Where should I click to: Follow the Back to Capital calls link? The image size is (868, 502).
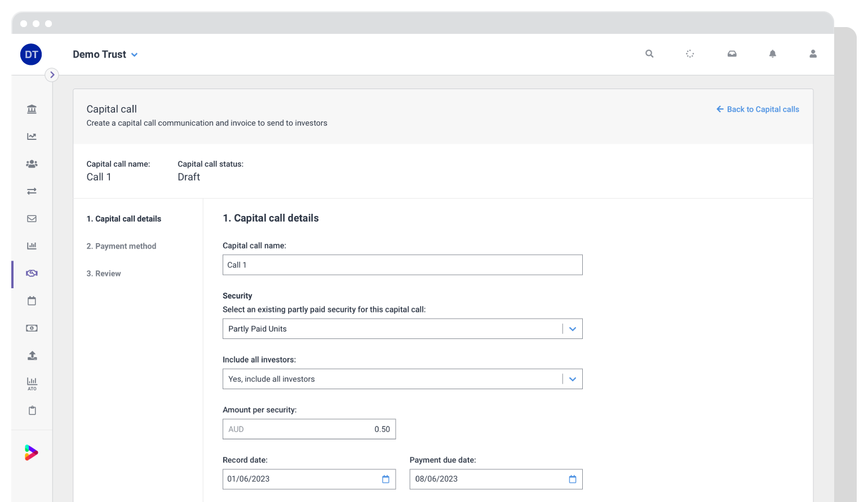point(758,109)
